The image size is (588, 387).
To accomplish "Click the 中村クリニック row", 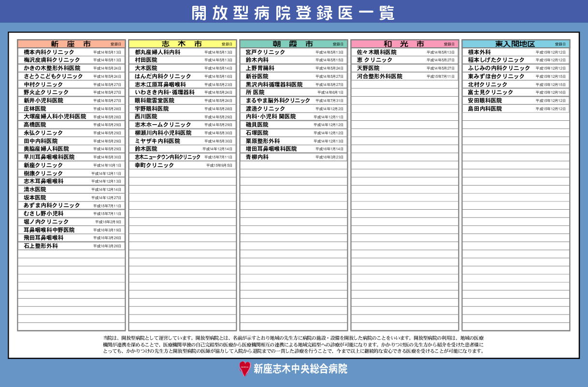I will (x=71, y=85).
